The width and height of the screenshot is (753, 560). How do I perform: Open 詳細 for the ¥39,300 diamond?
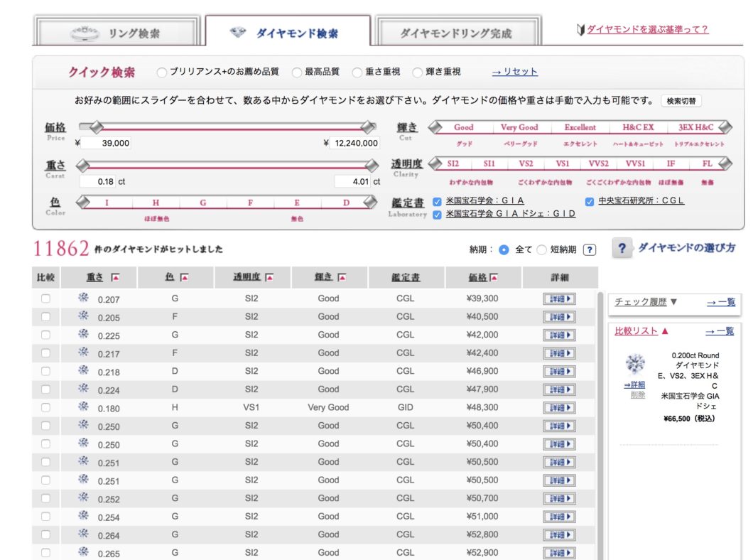559,298
